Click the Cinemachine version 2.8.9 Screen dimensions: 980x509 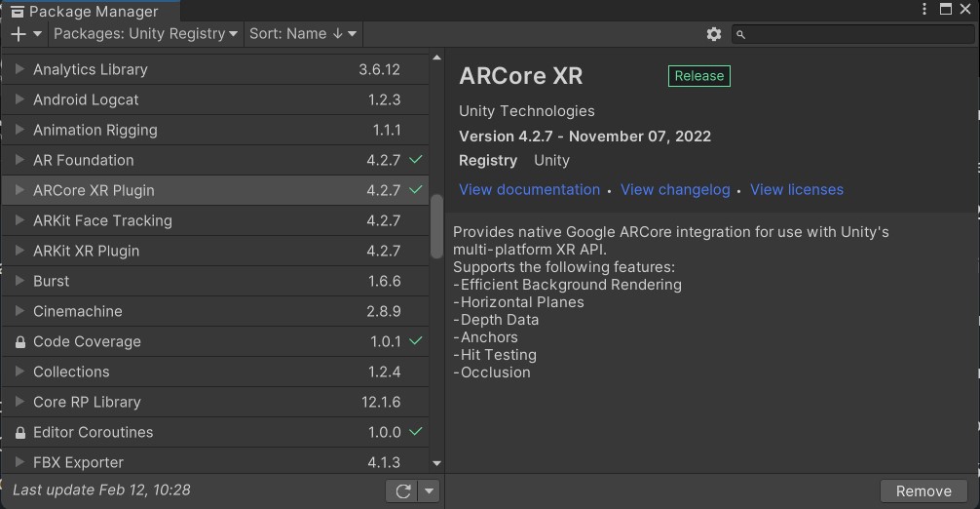coord(384,311)
